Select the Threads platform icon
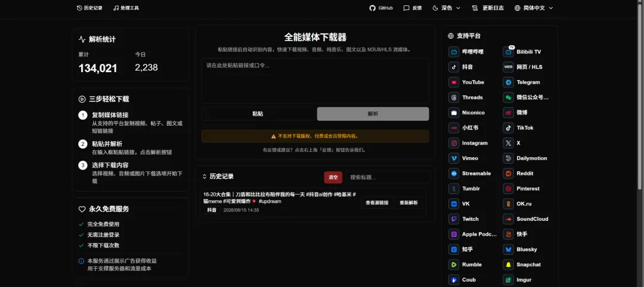The height and width of the screenshot is (287, 644). tap(454, 98)
